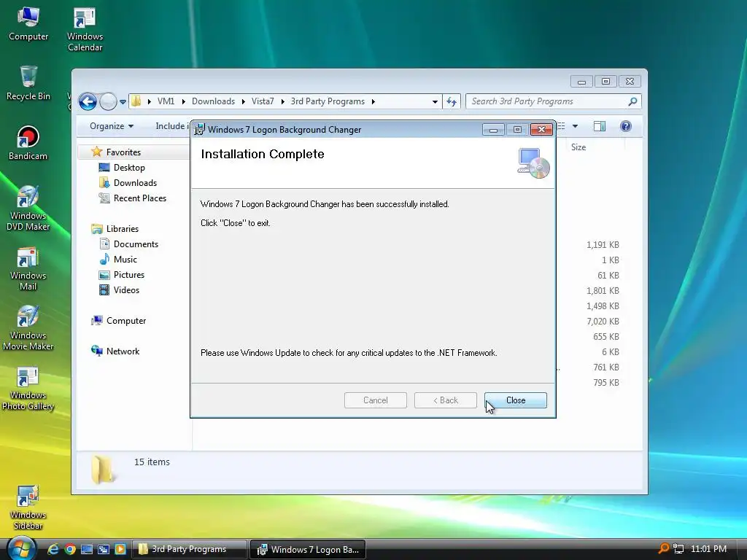Open Windows Calendar desktop shortcut
The width and height of the screenshot is (747, 560).
[x=85, y=28]
